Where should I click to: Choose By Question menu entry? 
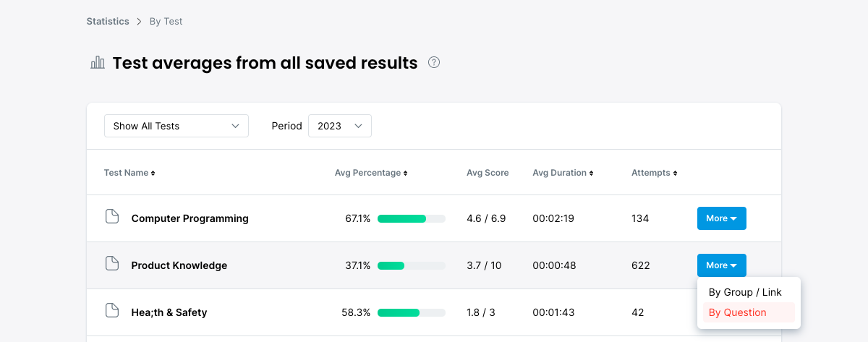point(738,312)
